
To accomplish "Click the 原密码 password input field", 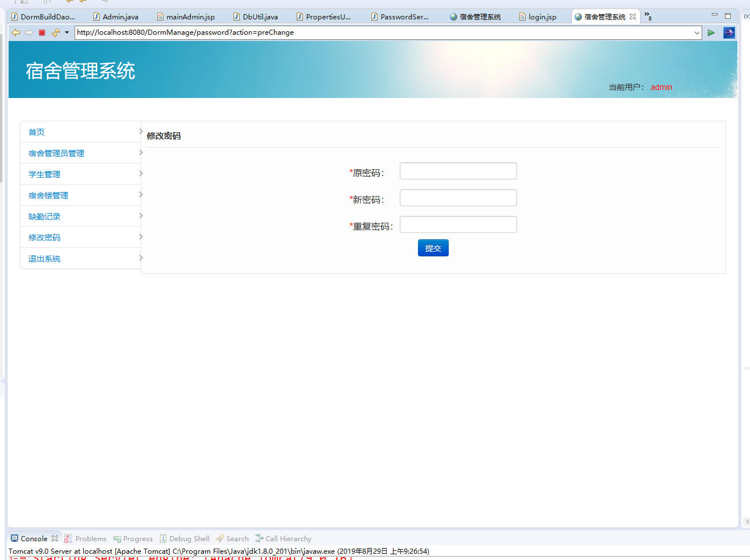I will coord(458,170).
